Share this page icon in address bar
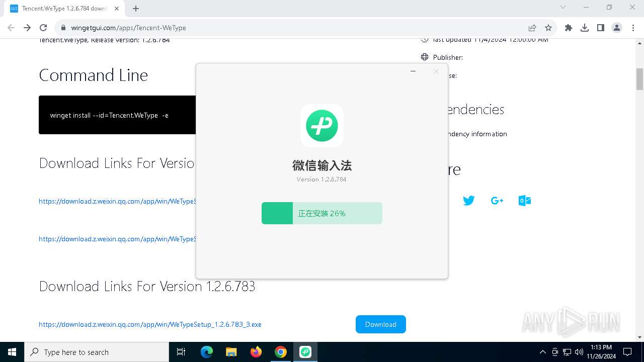Image resolution: width=644 pixels, height=362 pixels. point(532,28)
